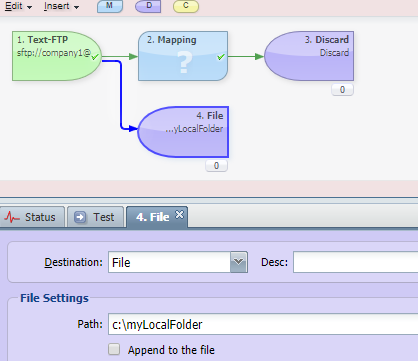Click the yellow C shape icon
This screenshot has width=418, height=361.
(186, 6)
